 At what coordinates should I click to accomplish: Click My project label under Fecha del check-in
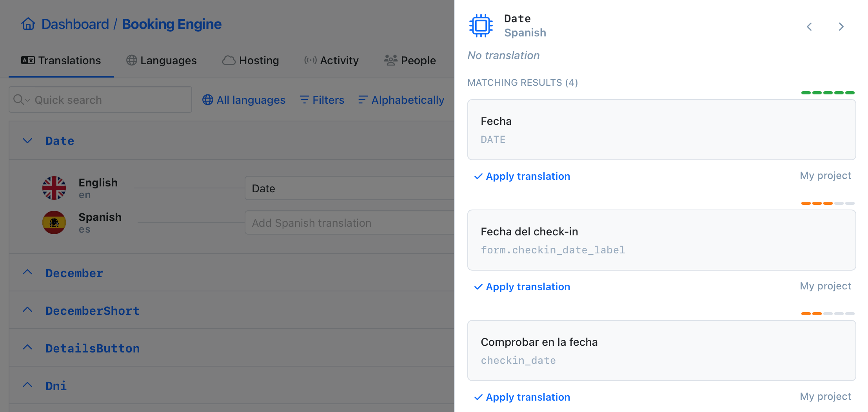coord(826,286)
